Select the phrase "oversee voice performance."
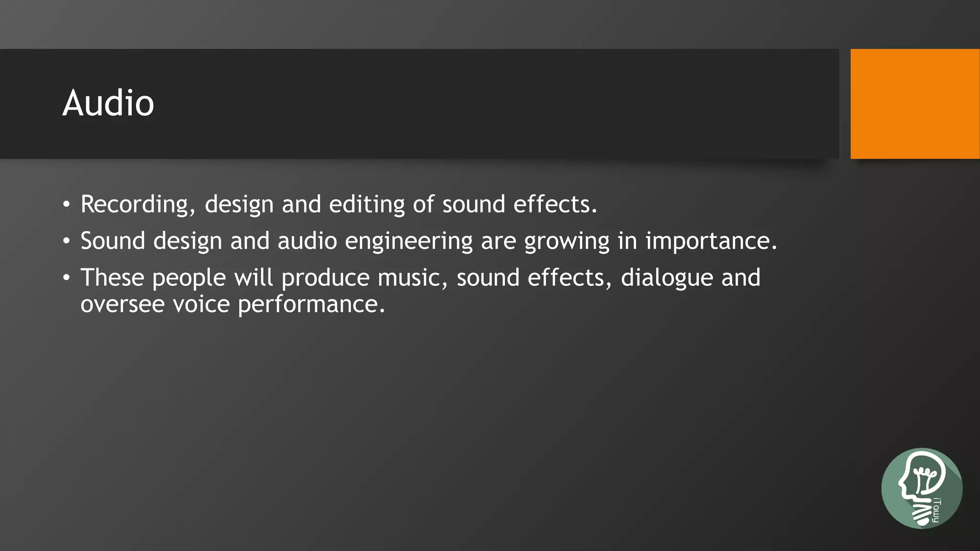The width and height of the screenshot is (980, 551). click(x=233, y=304)
